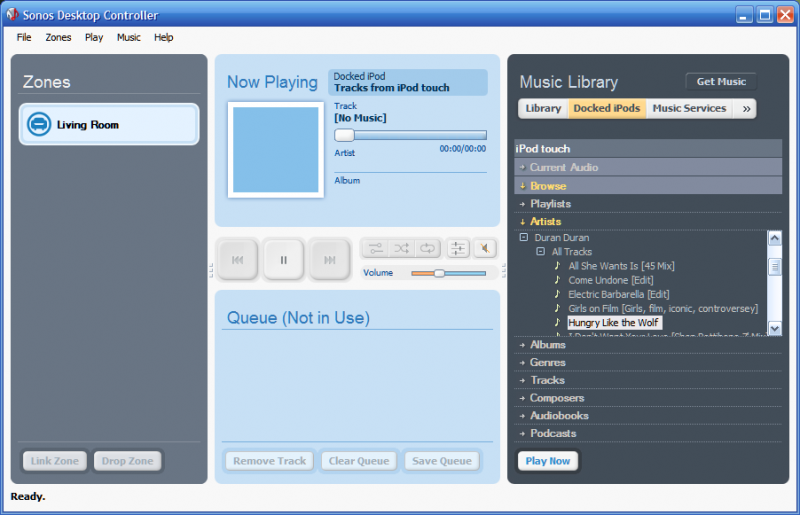
Task: Collapse the Duran Duran artist node
Action: [x=523, y=237]
